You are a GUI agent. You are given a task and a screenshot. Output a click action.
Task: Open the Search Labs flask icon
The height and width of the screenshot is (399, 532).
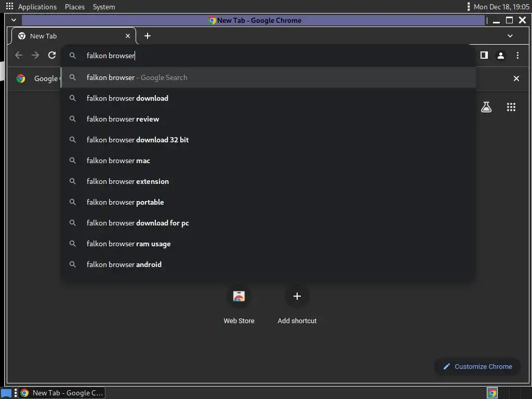[486, 107]
